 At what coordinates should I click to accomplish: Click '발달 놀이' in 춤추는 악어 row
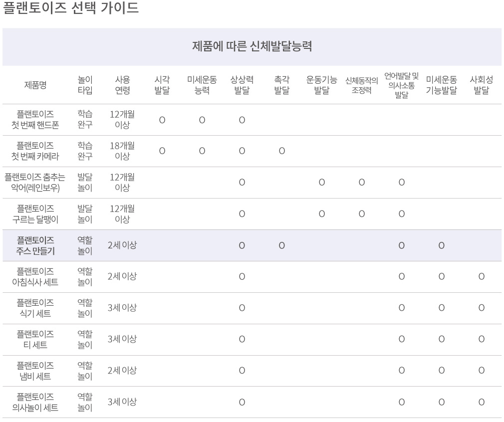(x=85, y=182)
